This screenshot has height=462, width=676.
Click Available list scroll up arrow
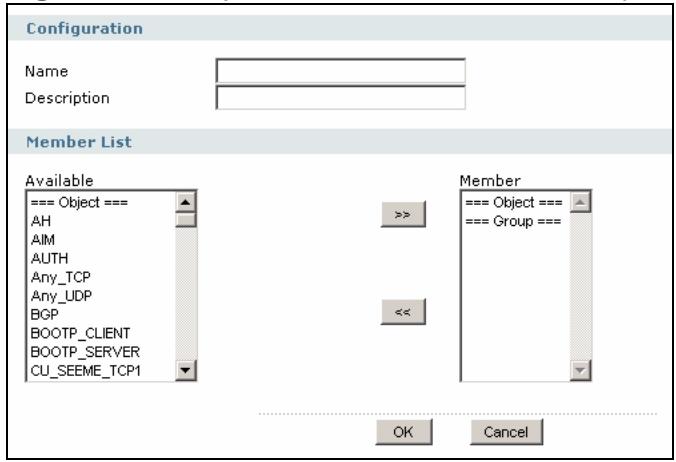pyautogui.click(x=186, y=202)
